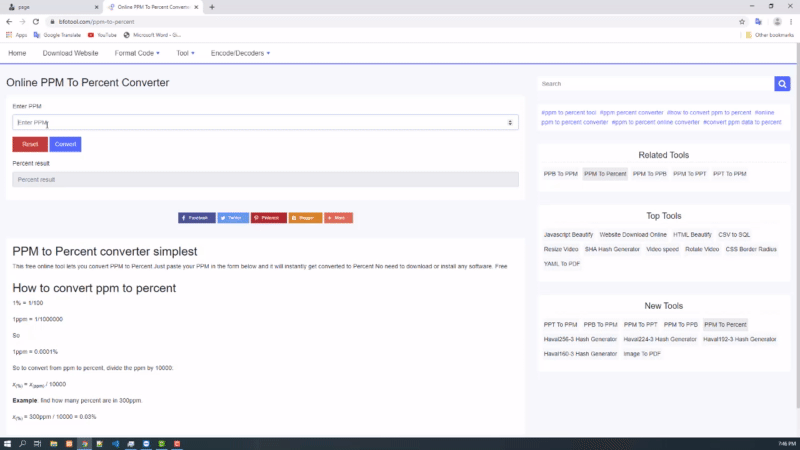This screenshot has height=450, width=800.
Task: Click the Enter PPM number stepper arrows
Action: click(x=511, y=123)
